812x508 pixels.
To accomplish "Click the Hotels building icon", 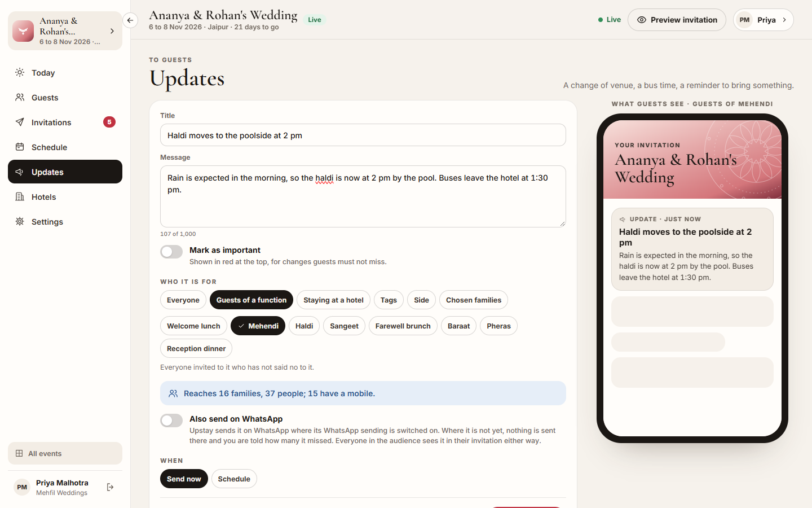I will pyautogui.click(x=20, y=196).
